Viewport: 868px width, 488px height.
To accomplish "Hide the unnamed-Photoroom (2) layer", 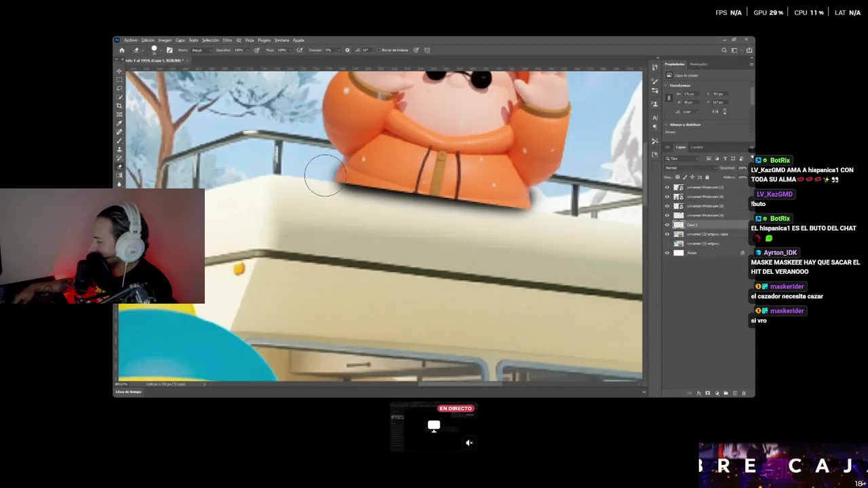I will pyautogui.click(x=667, y=187).
